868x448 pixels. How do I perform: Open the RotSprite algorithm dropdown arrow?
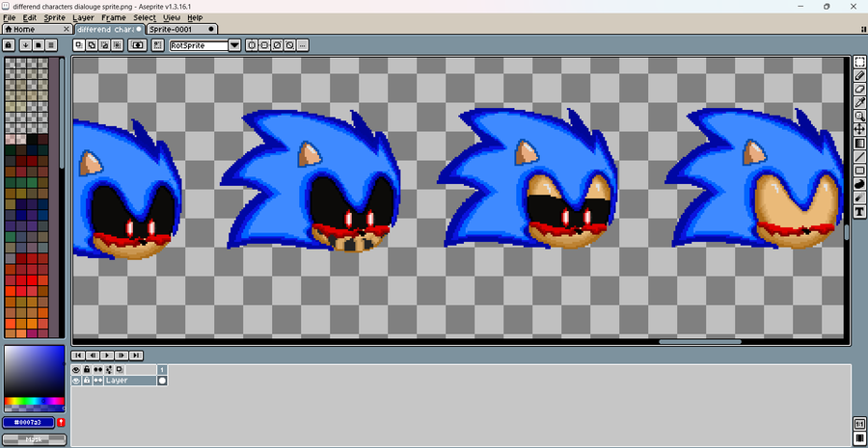(234, 45)
